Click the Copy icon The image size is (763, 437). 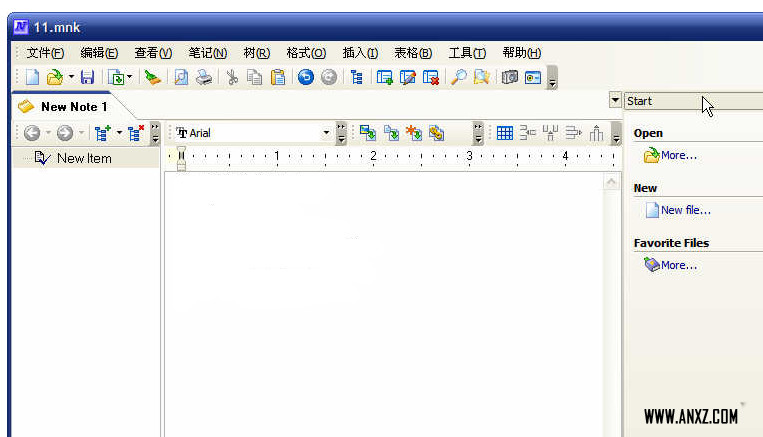click(x=254, y=77)
